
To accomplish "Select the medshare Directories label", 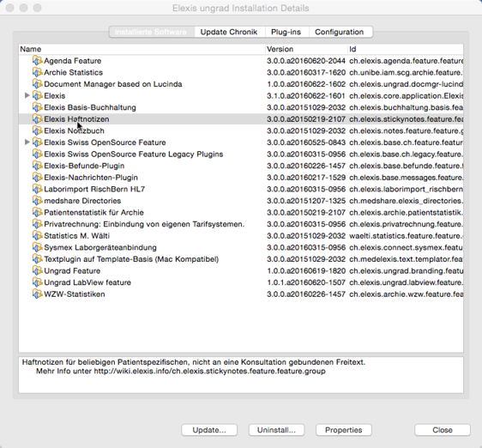I will pyautogui.click(x=82, y=201).
